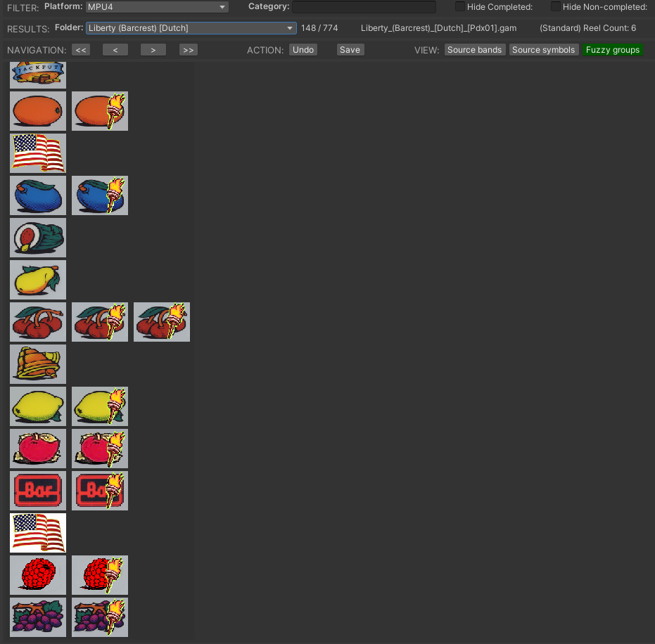Click the Category filter input field

pyautogui.click(x=364, y=7)
